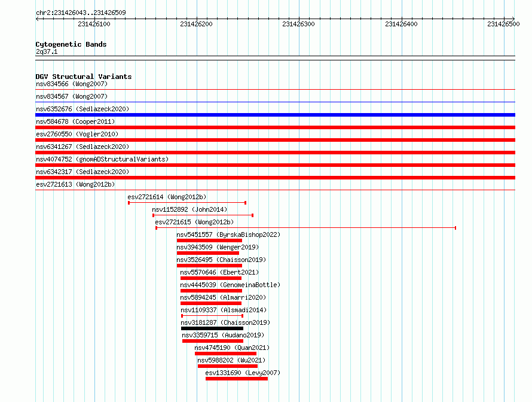Click the thin red span of esv2721614
Viewport: 532px width, 402px height.
pyautogui.click(x=187, y=203)
